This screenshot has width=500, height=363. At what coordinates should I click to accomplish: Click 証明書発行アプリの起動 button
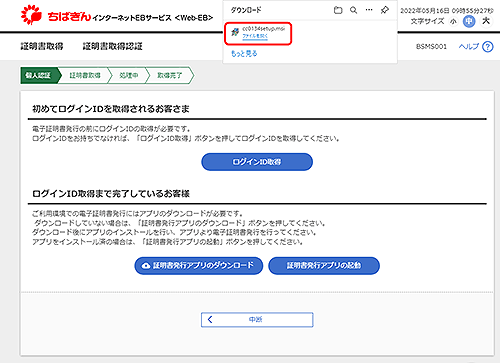pos(324,266)
